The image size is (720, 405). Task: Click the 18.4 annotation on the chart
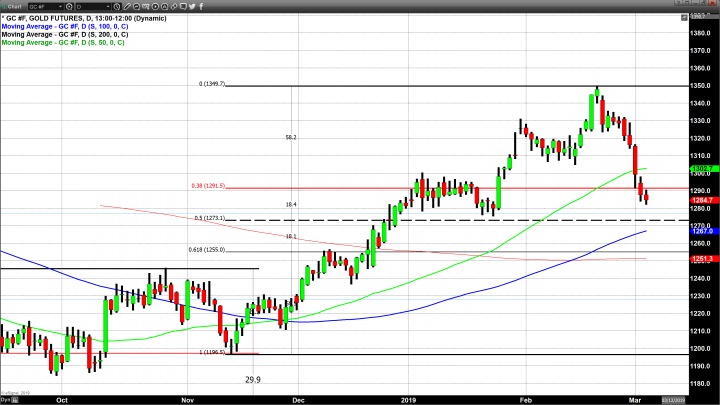[291, 204]
